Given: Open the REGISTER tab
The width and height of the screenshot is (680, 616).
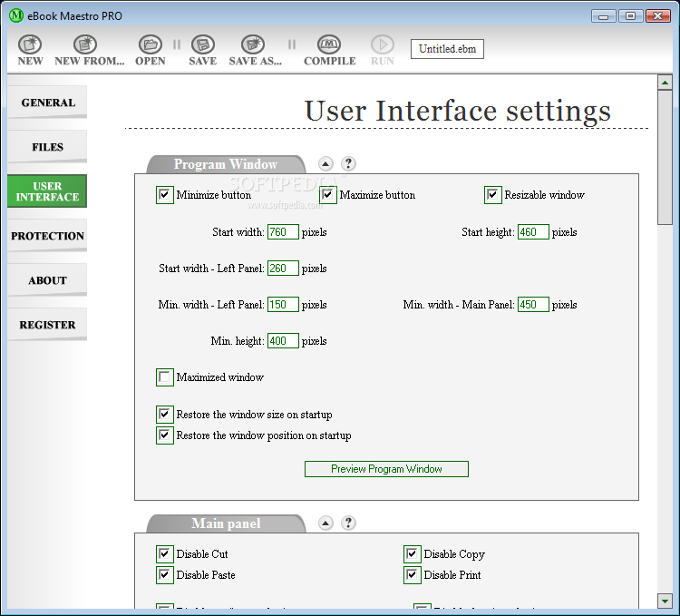Looking at the screenshot, I should [47, 325].
